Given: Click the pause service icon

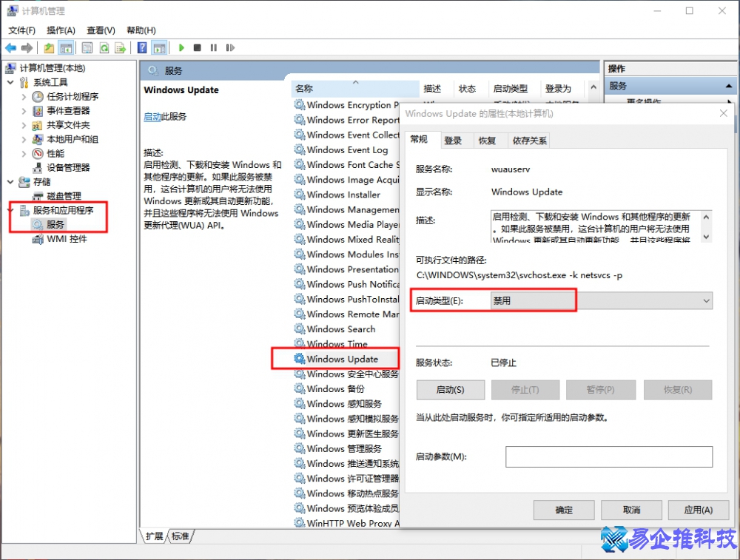Looking at the screenshot, I should [x=212, y=47].
